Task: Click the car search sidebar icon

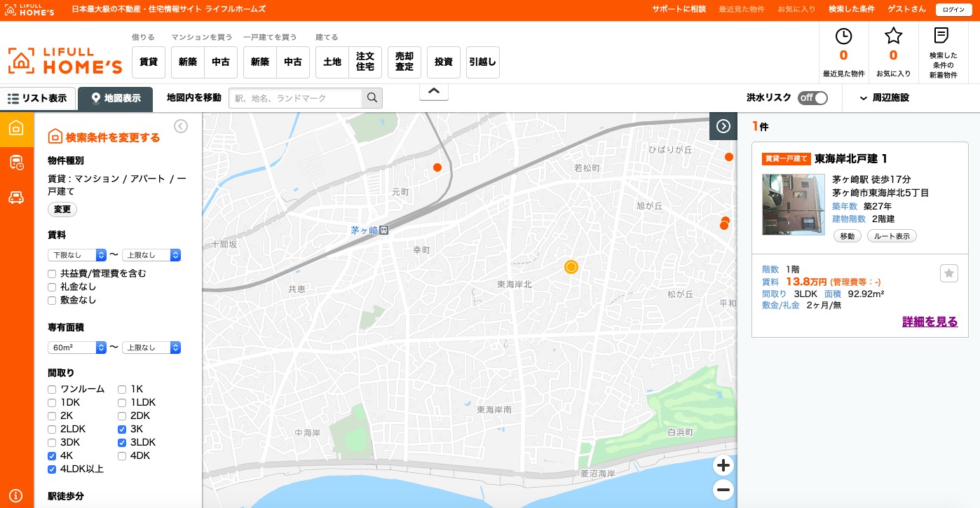Action: point(15,198)
